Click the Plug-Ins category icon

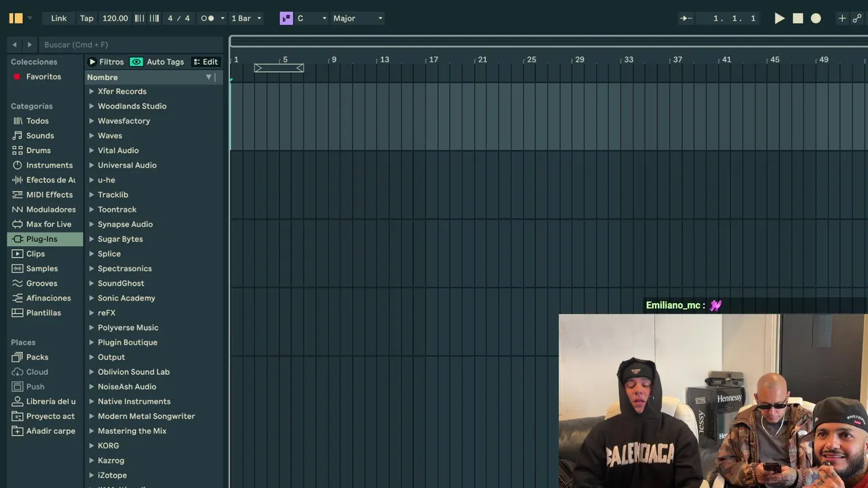pos(18,239)
